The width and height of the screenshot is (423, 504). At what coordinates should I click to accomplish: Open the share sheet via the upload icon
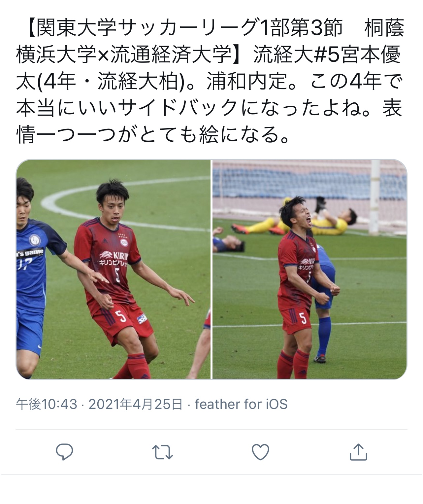(358, 452)
